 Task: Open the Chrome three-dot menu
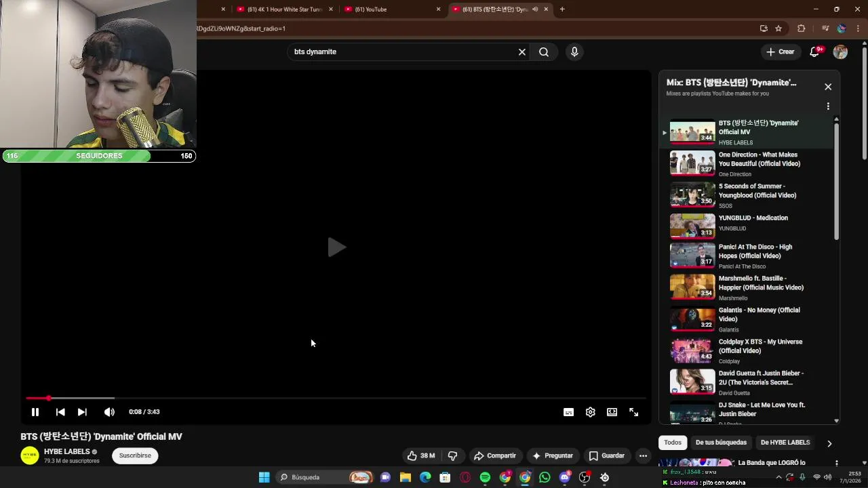(x=859, y=28)
